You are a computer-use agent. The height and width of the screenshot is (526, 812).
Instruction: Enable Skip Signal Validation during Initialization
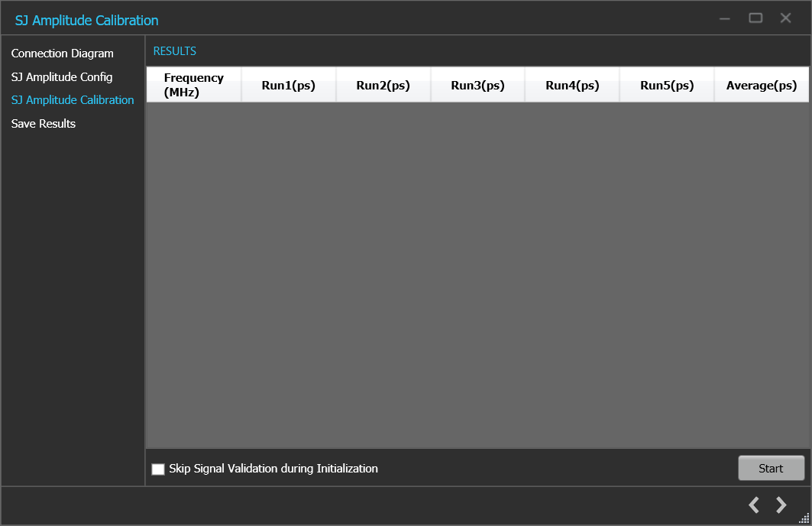(x=158, y=469)
